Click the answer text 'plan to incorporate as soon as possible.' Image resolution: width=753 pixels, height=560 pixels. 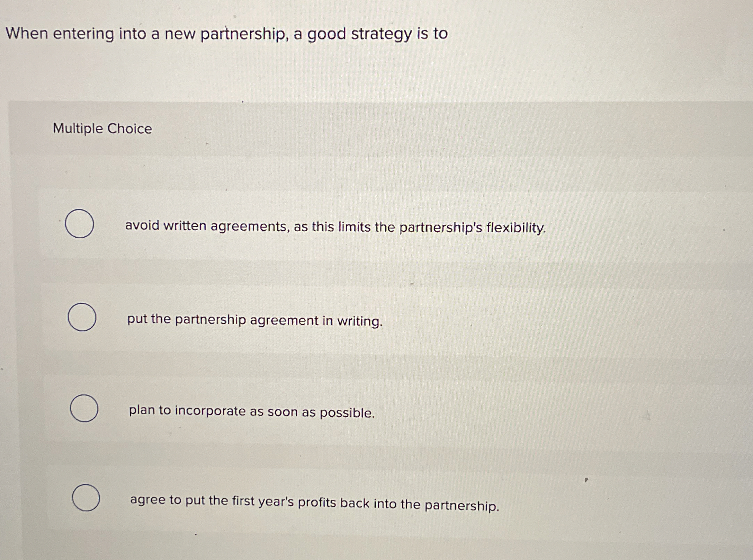pos(252,411)
